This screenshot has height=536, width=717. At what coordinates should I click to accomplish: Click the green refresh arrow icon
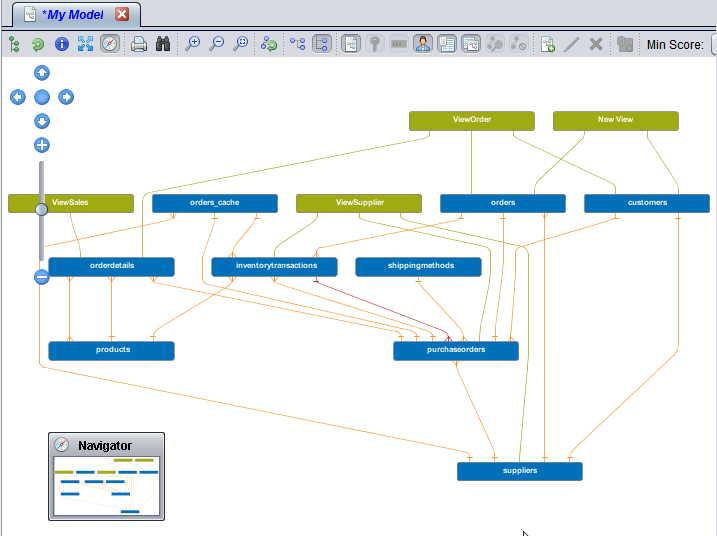click(x=38, y=44)
